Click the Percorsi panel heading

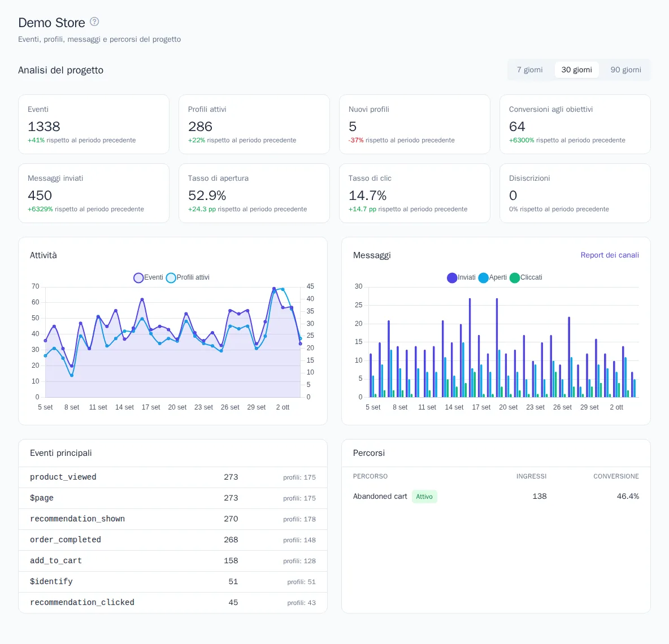point(368,453)
